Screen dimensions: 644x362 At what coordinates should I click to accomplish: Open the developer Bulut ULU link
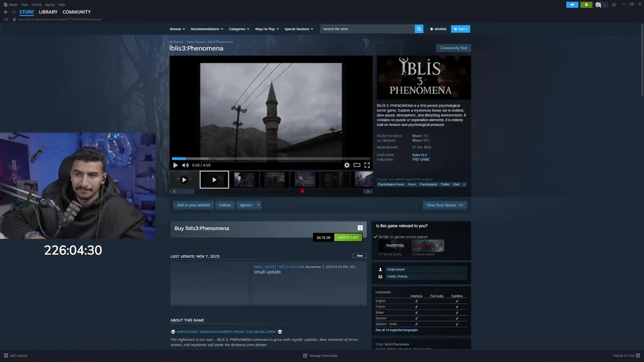(x=420, y=155)
